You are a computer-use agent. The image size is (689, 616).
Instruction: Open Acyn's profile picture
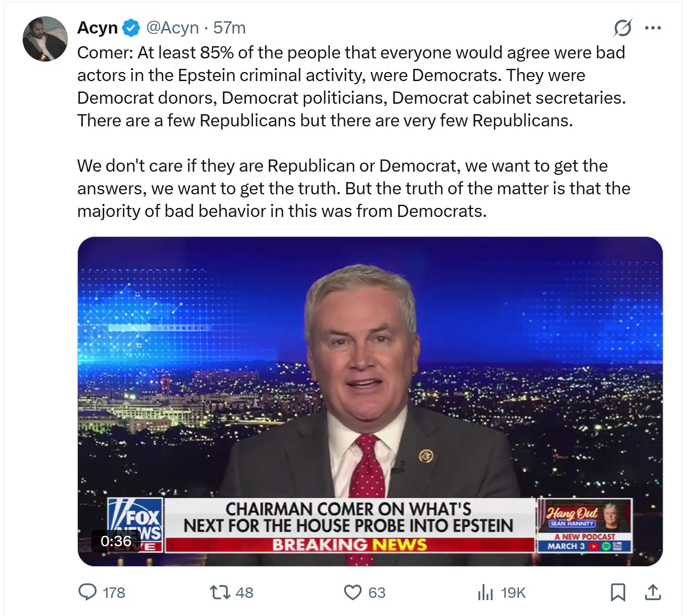tap(45, 39)
